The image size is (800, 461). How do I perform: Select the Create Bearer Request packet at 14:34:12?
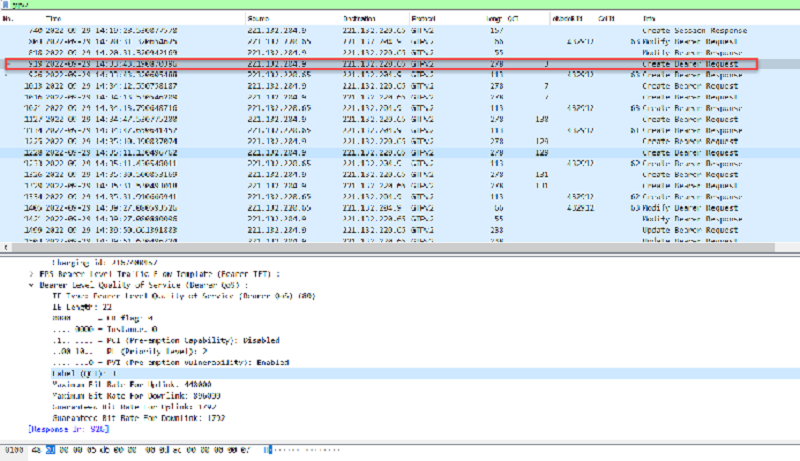click(x=400, y=86)
